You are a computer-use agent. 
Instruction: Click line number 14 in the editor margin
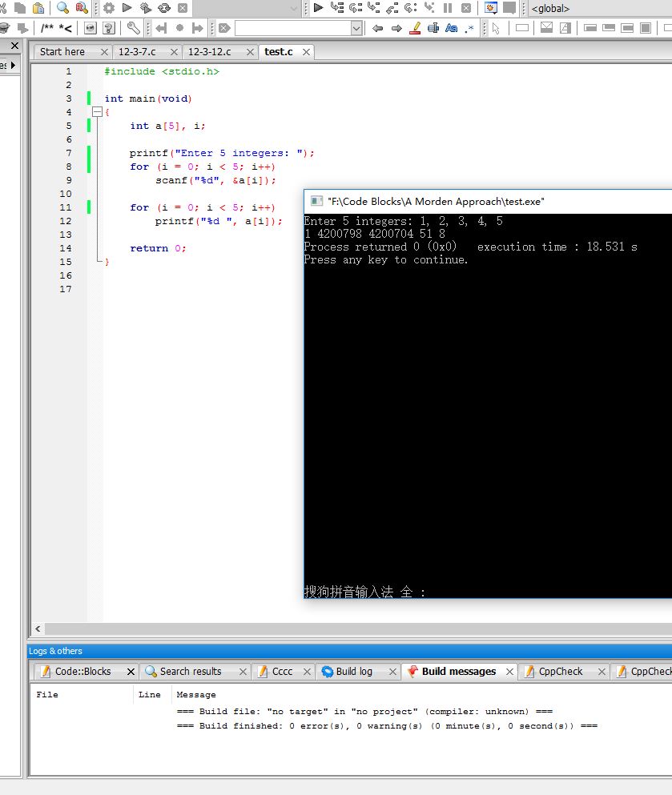pyautogui.click(x=66, y=248)
